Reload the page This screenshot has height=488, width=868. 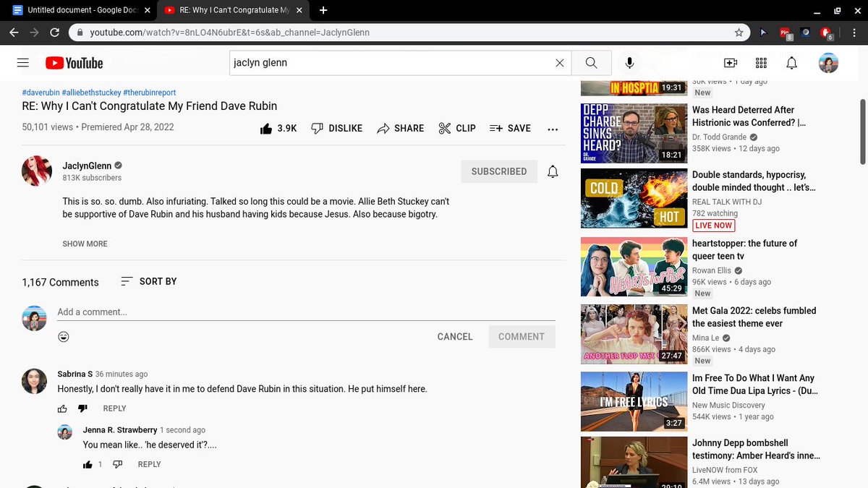(54, 33)
